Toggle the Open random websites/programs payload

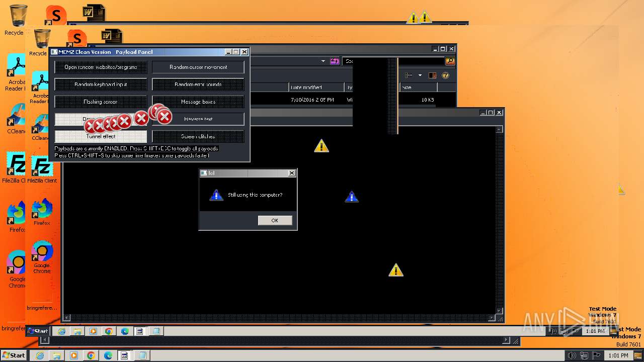tap(101, 67)
